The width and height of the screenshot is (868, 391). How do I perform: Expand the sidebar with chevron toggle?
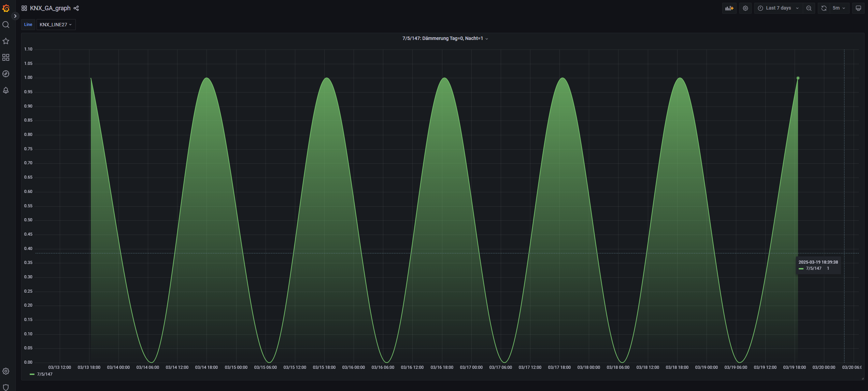click(x=15, y=16)
